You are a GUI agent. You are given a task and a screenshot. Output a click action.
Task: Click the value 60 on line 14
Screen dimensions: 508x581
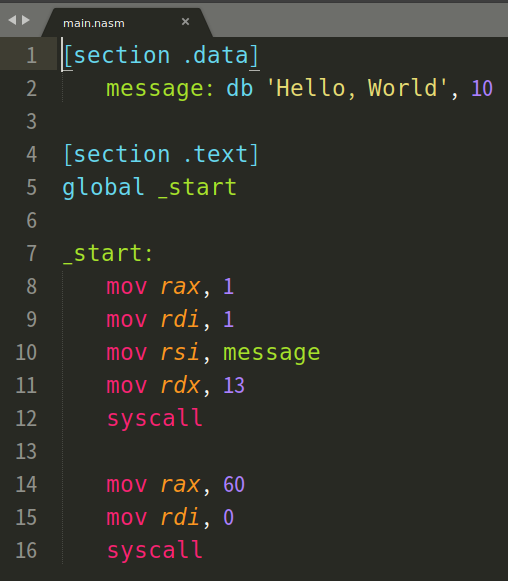(x=234, y=484)
